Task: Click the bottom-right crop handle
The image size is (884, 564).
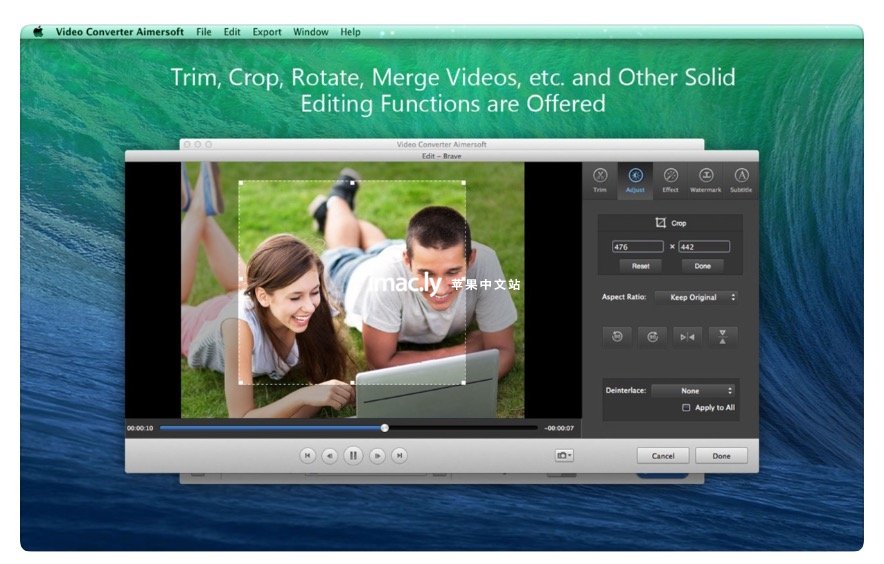Action: tap(464, 382)
